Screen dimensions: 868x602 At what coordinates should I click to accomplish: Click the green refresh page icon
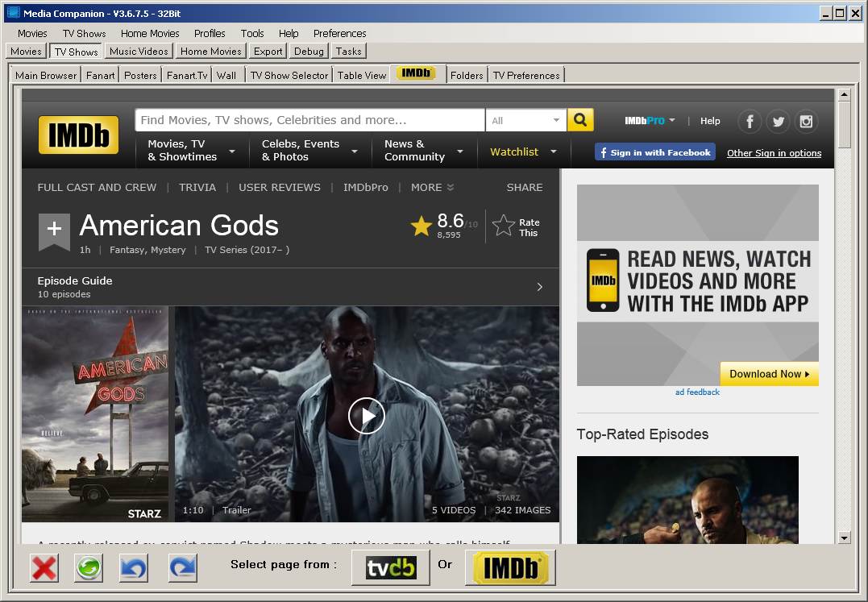89,567
